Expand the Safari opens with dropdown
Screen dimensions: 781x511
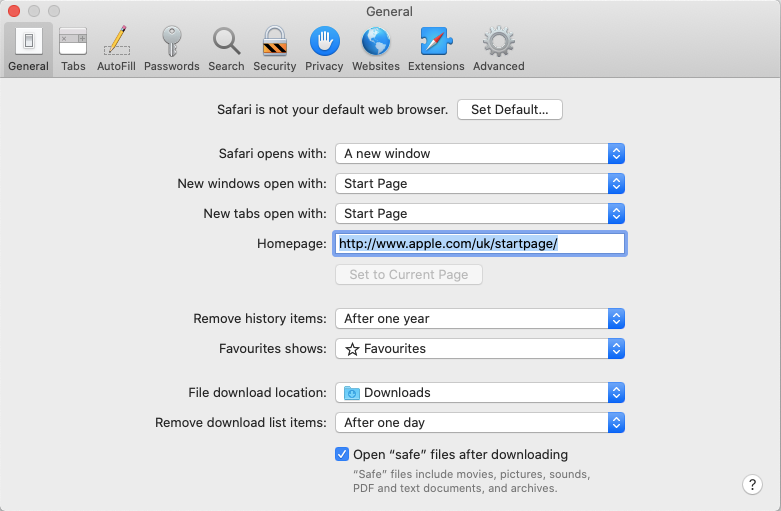[x=480, y=153]
